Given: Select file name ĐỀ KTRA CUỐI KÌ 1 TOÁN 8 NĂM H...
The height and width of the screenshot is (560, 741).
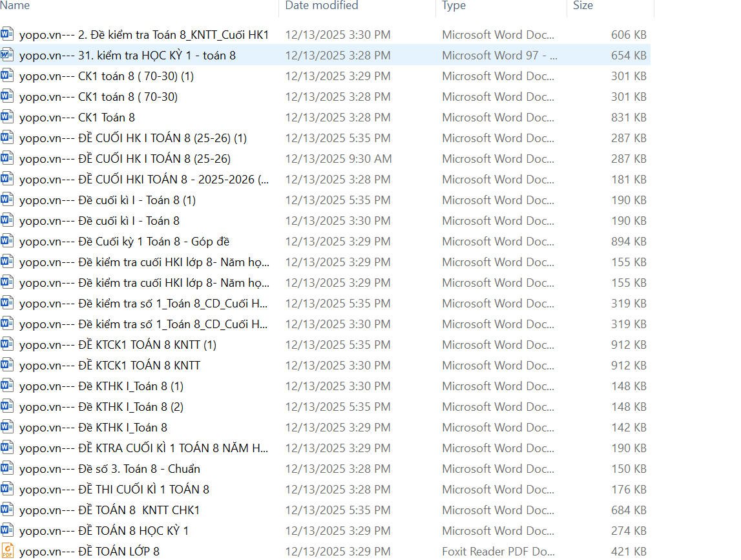Looking at the screenshot, I should 143,448.
